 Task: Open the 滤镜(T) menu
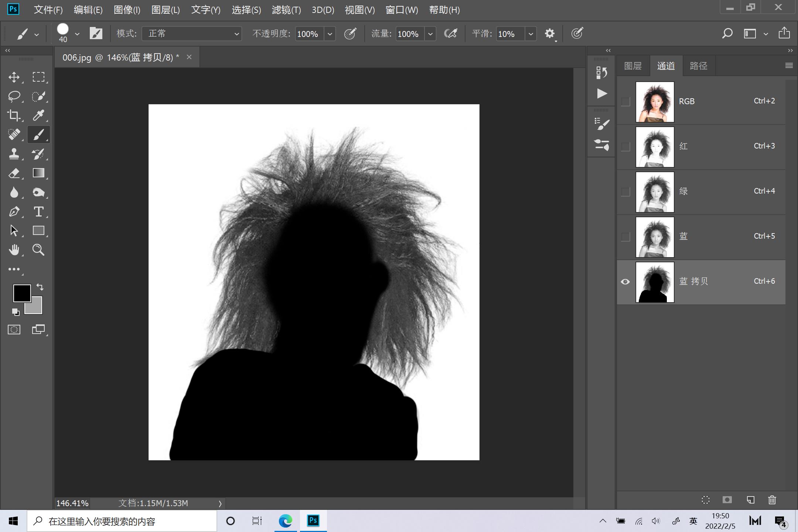(x=286, y=10)
